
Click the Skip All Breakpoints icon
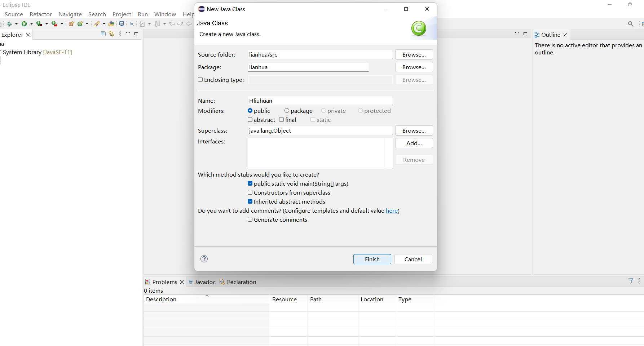click(132, 24)
